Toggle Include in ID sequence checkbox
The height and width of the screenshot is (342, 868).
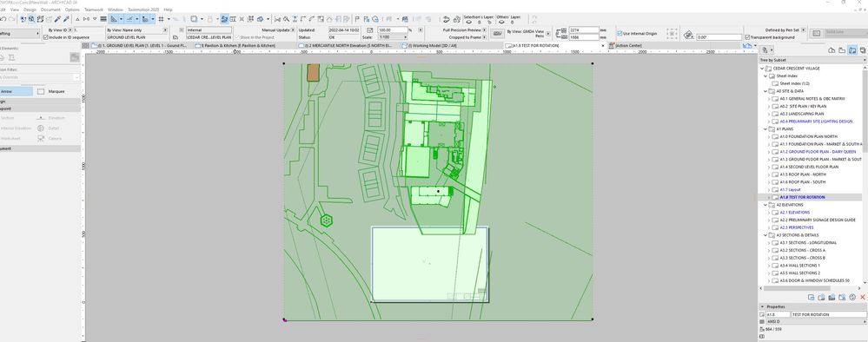(46, 37)
